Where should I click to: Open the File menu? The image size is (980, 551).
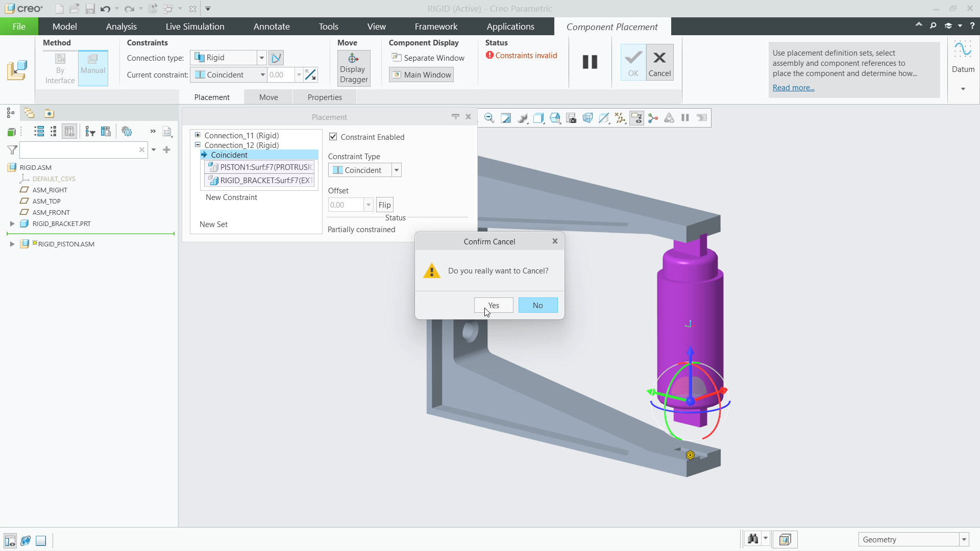(19, 27)
